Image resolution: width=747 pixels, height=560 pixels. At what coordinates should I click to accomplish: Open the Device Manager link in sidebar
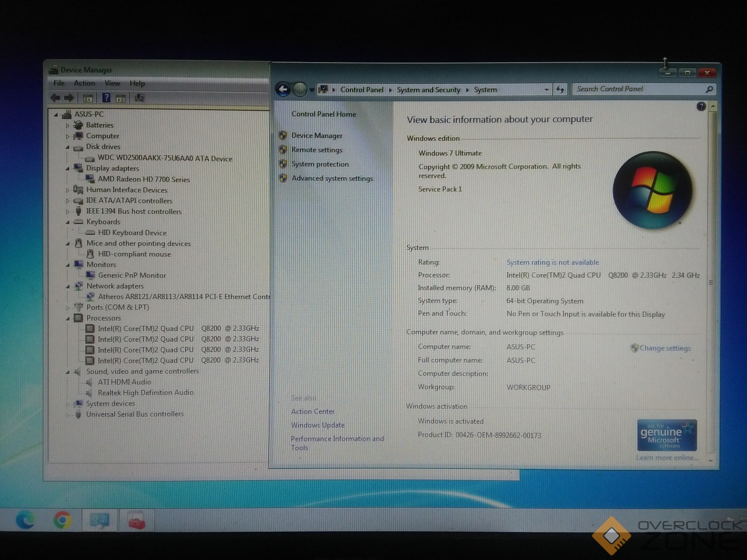click(x=317, y=135)
